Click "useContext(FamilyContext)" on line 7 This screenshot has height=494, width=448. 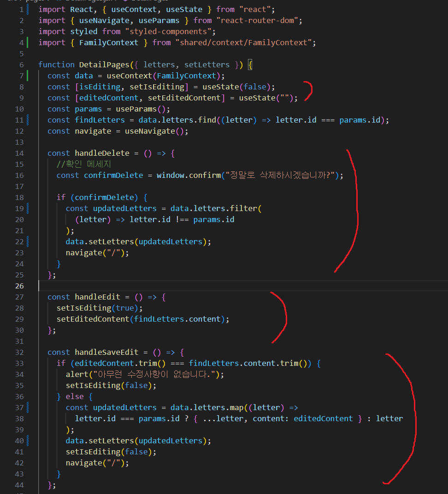click(164, 76)
